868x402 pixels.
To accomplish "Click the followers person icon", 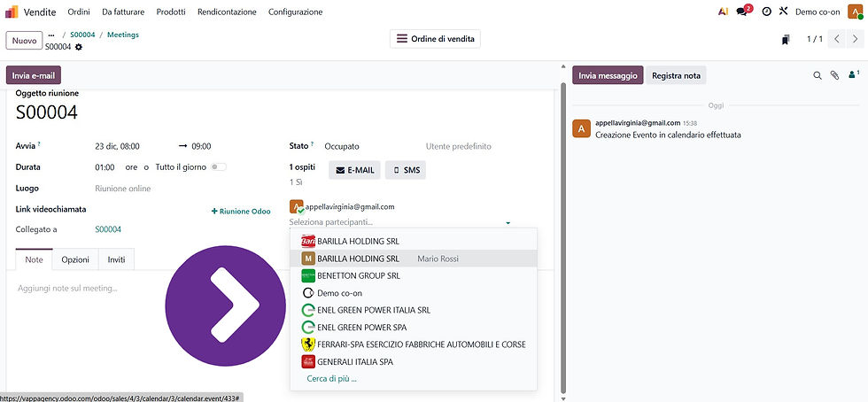I will point(854,74).
